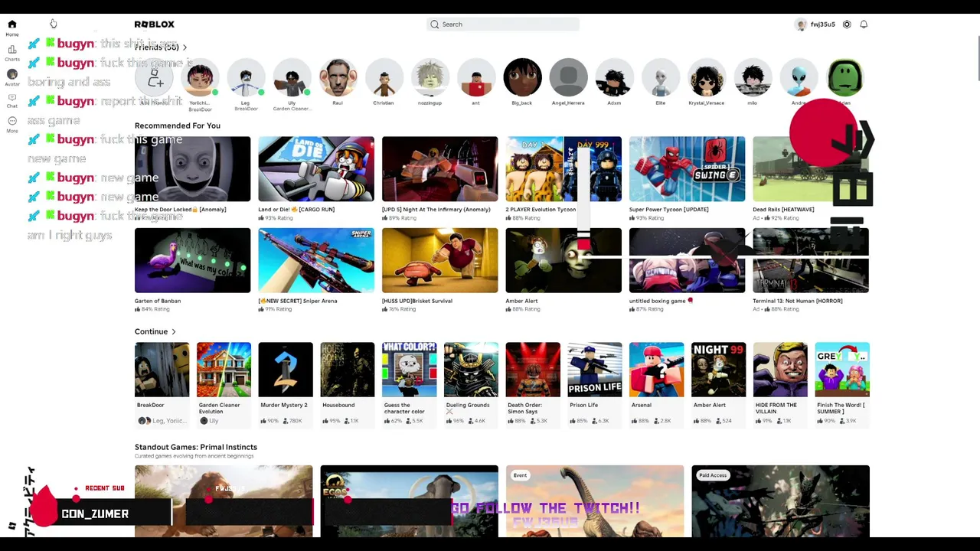Open Chat from the left sidebar
This screenshot has height=551, width=980.
[12, 101]
